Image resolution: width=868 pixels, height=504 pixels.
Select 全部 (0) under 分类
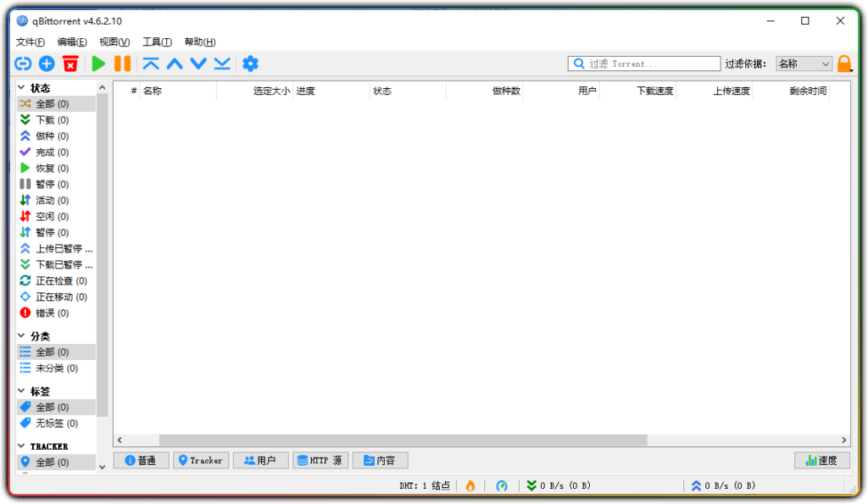click(x=56, y=352)
